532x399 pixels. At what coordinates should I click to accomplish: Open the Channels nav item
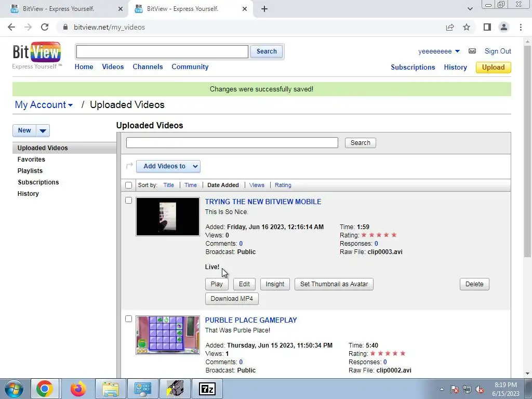148,67
